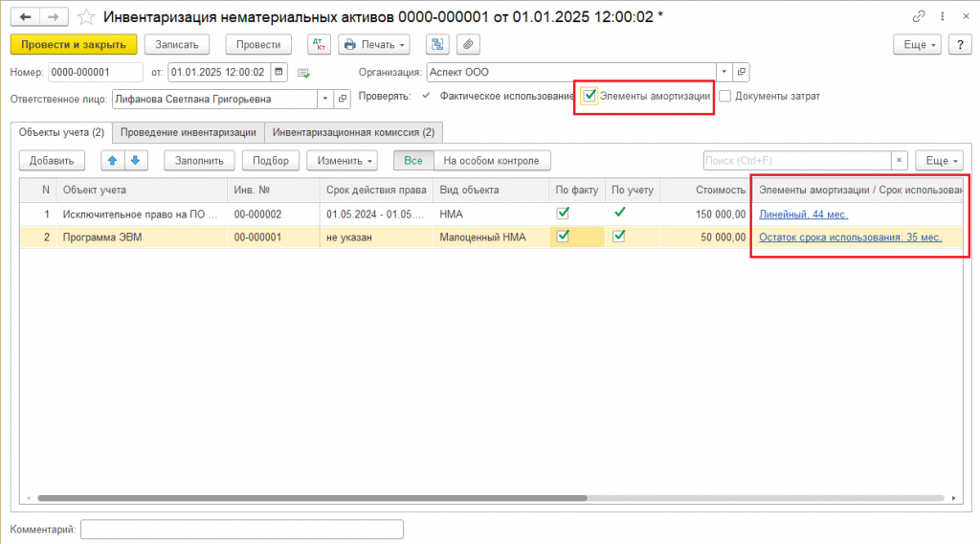Open the top Еще menu

click(917, 44)
